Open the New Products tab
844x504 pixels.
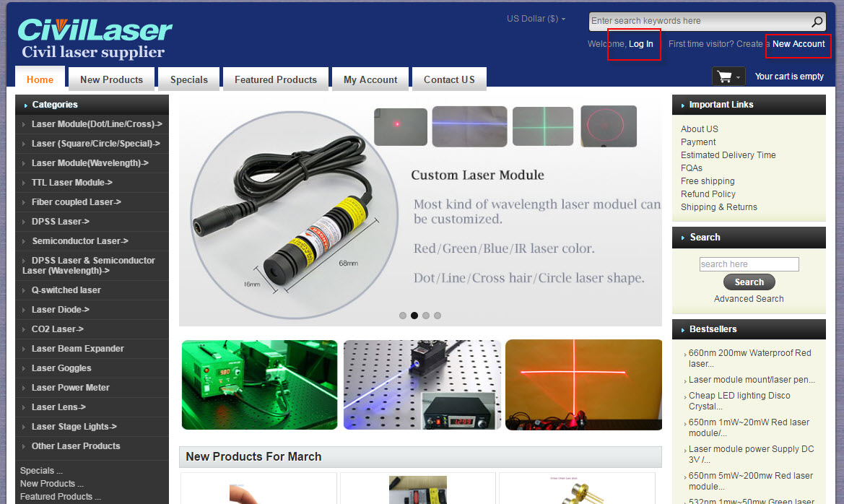click(x=111, y=79)
